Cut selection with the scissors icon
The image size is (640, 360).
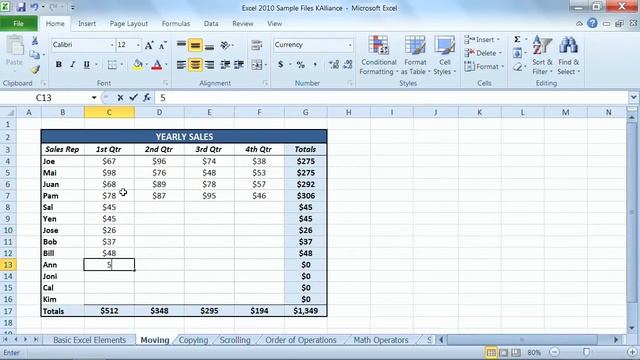pyautogui.click(x=35, y=40)
